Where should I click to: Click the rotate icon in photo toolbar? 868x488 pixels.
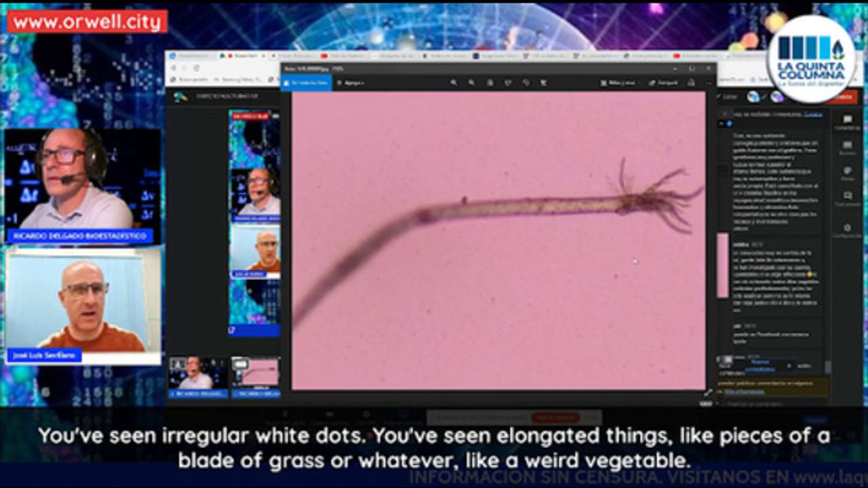(526, 83)
